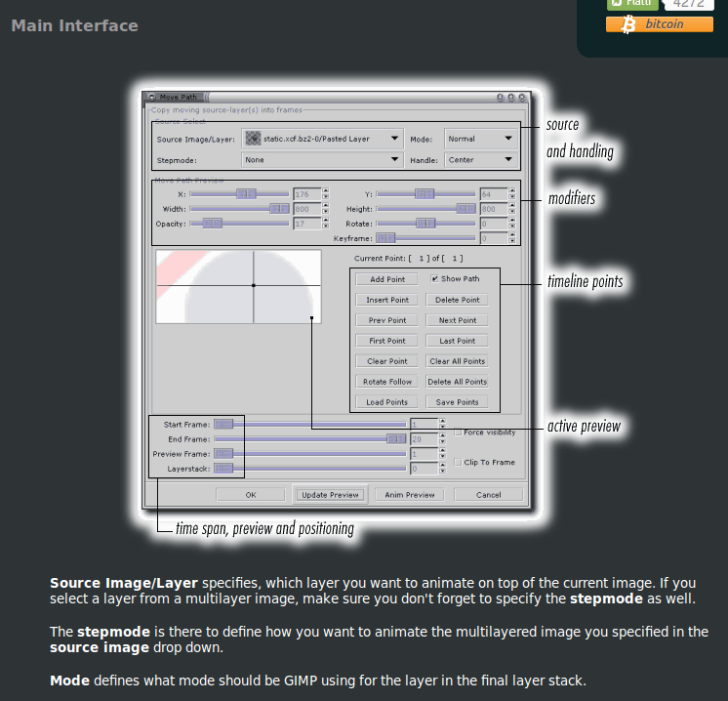Viewport: 728px width, 701px height.
Task: Click the Load Points button
Action: (387, 402)
